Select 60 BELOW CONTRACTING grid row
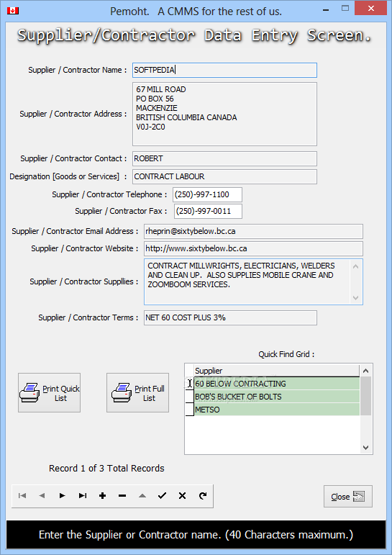 pos(277,384)
